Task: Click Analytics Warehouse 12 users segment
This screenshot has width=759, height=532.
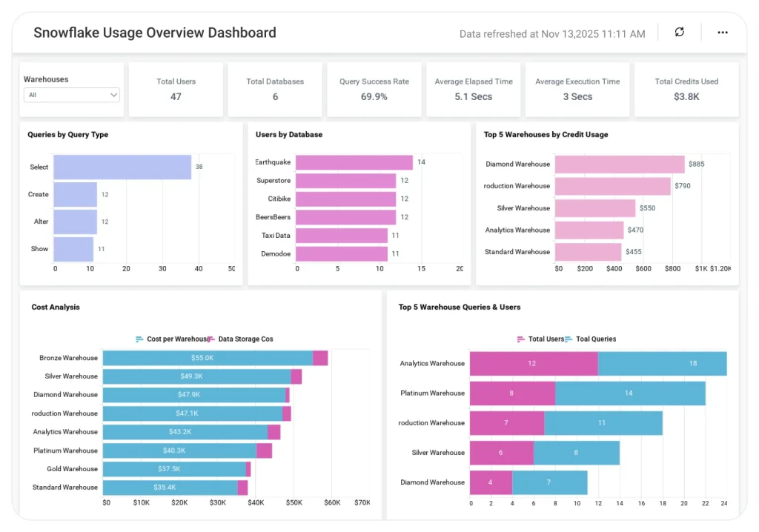Action: point(534,364)
